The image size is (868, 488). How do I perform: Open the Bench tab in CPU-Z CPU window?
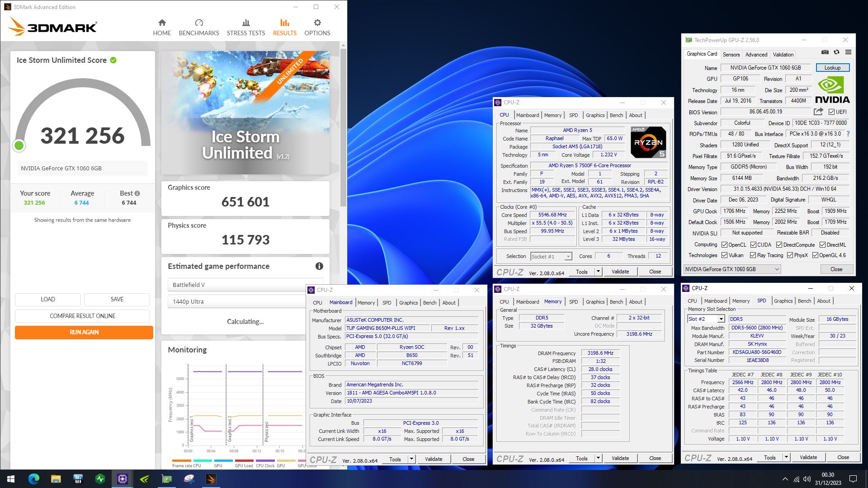(616, 115)
